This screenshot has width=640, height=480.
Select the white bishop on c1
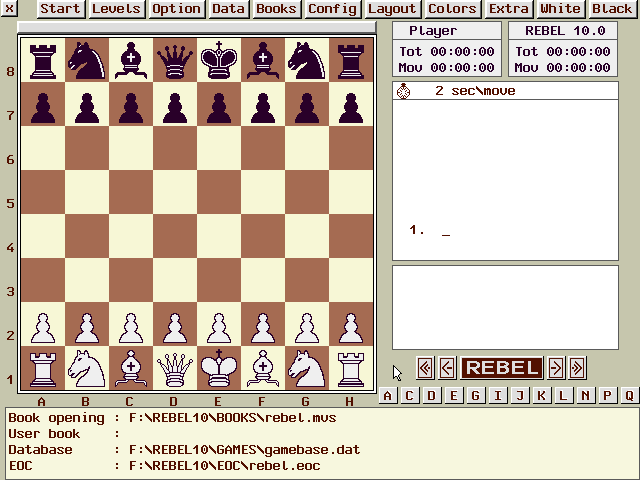(x=131, y=368)
